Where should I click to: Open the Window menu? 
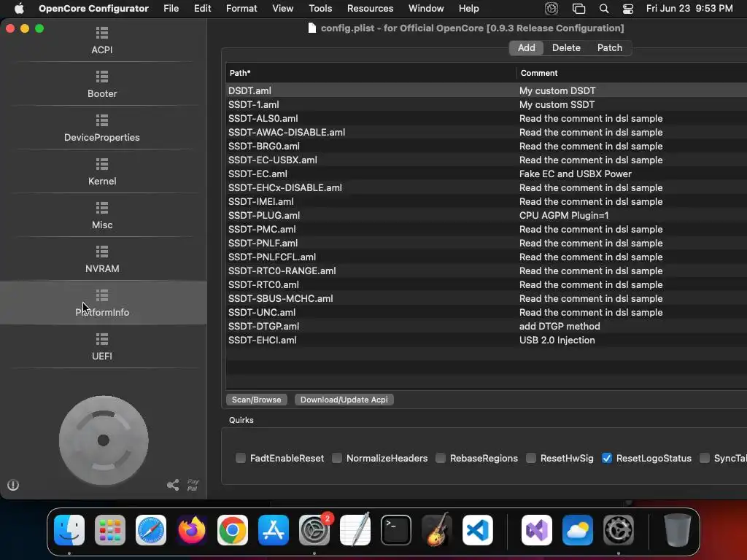tap(426, 9)
